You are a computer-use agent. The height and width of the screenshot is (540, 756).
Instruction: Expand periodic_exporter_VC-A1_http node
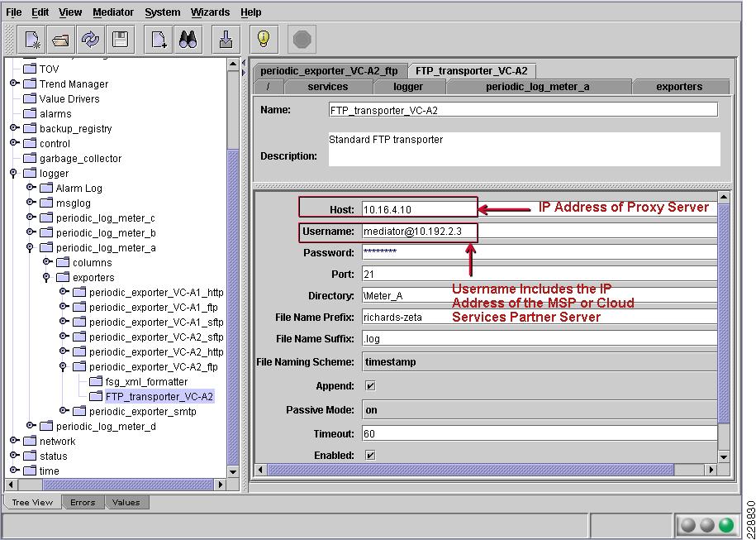pos(64,291)
